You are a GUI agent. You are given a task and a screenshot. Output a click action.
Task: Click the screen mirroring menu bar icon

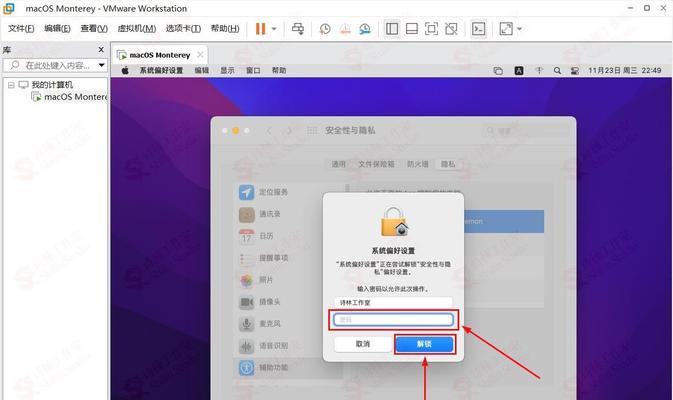click(x=498, y=71)
